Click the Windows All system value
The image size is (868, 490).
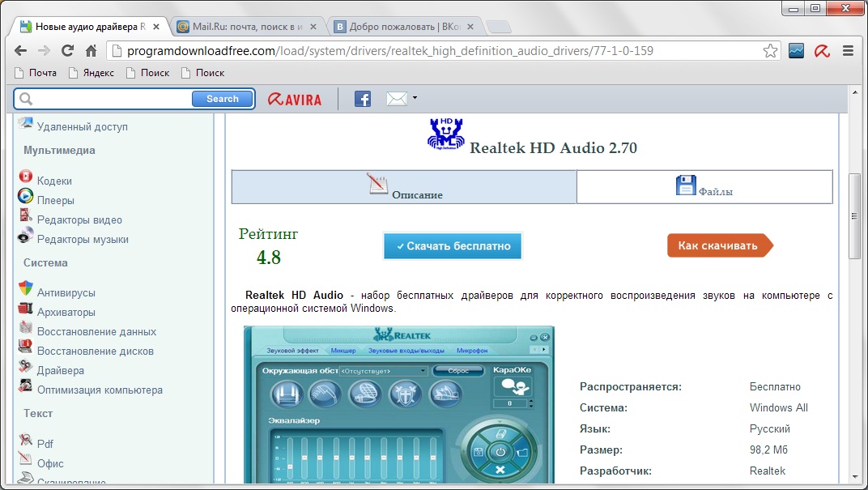(x=779, y=407)
